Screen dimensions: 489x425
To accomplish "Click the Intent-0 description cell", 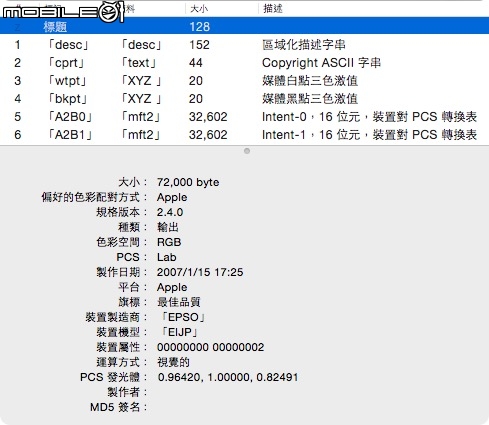I will pos(369,117).
